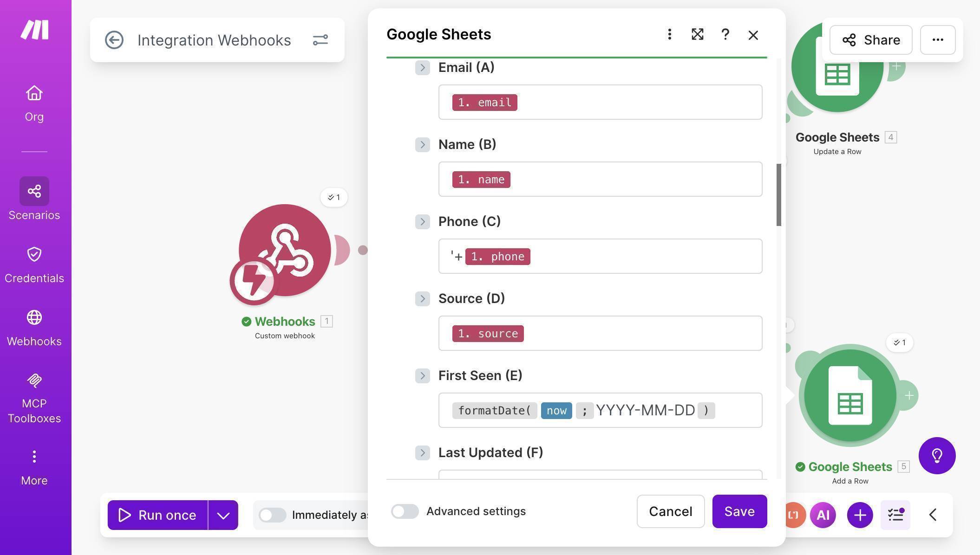
Task: Expand the Phone (C) field options
Action: point(422,222)
